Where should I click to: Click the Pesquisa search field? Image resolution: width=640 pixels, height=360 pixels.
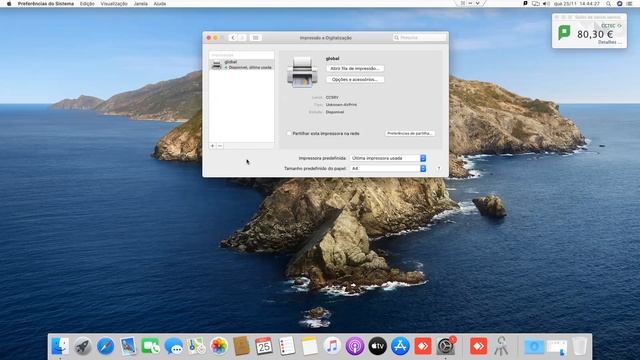[420, 38]
